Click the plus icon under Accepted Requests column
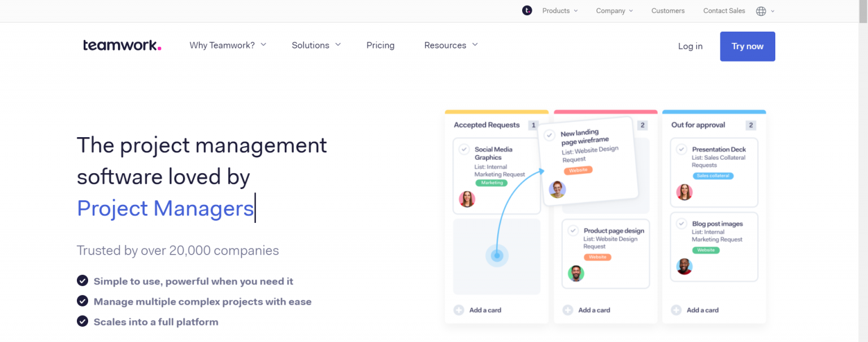The image size is (868, 342). (x=458, y=309)
